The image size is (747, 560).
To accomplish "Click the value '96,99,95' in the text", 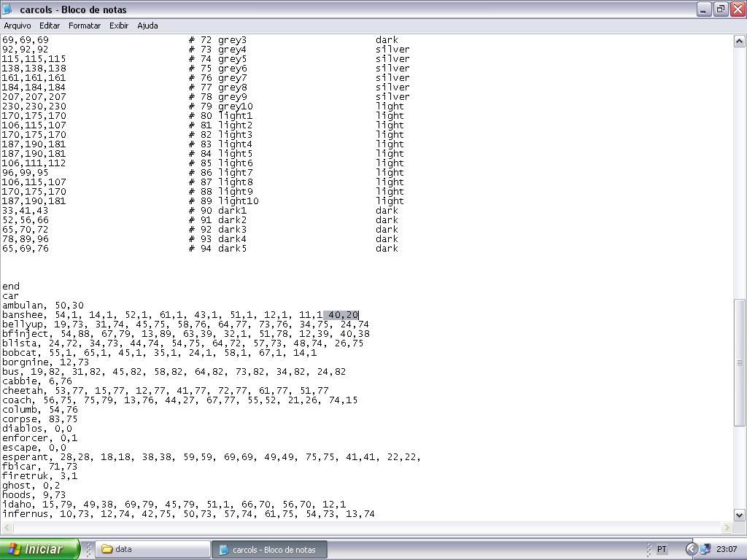I will (x=26, y=174).
